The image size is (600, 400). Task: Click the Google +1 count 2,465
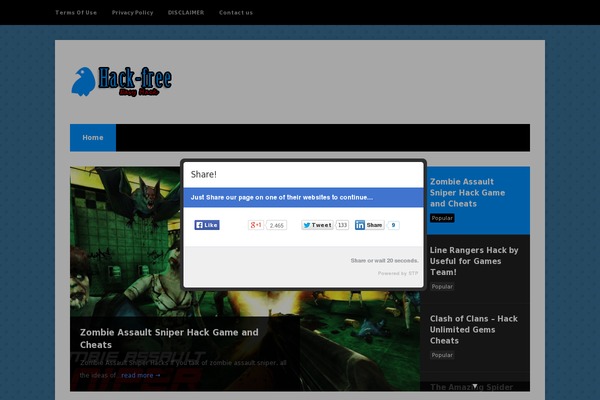277,225
